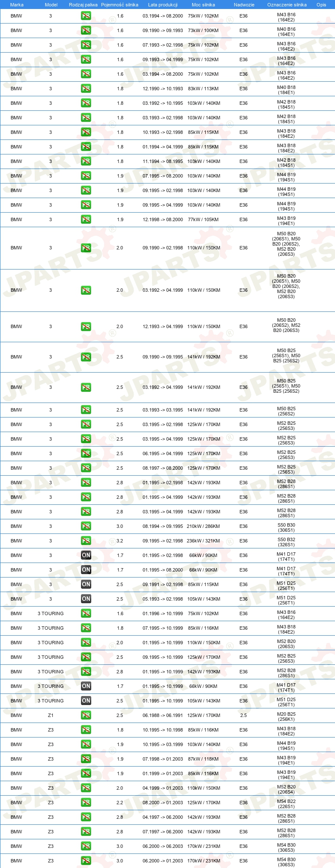Click the Marka column header

pyautogui.click(x=17, y=5)
